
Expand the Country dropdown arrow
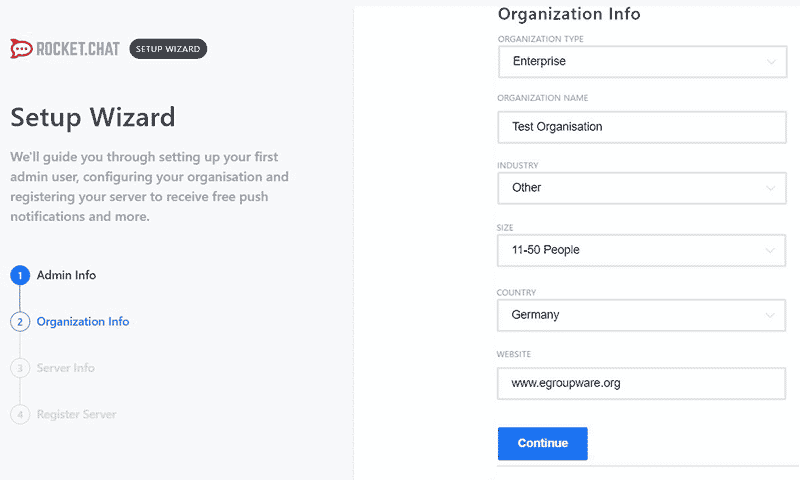pyautogui.click(x=770, y=315)
